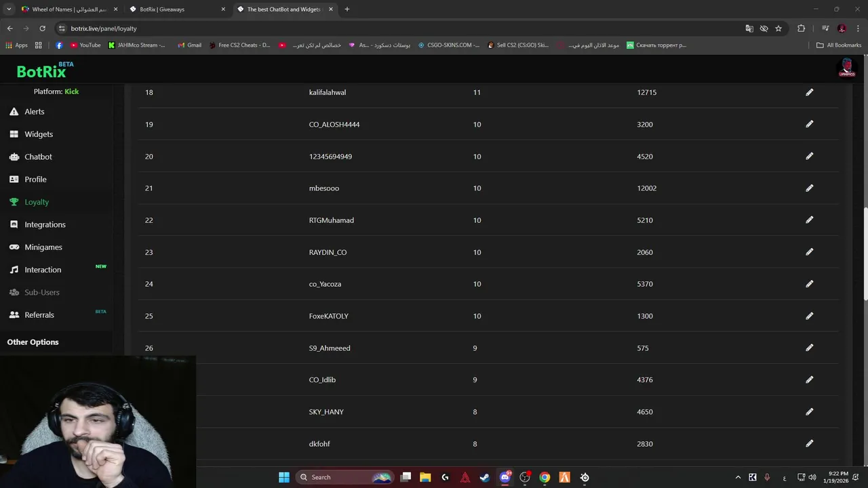Click the Apps shortcut in bookmarks bar
The width and height of the screenshot is (868, 488).
(16, 45)
